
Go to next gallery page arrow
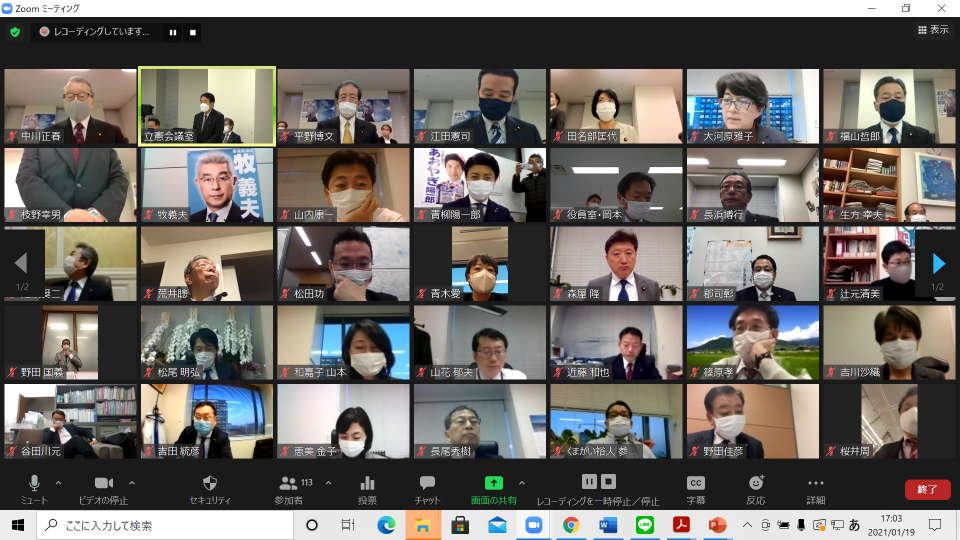pyautogui.click(x=939, y=264)
